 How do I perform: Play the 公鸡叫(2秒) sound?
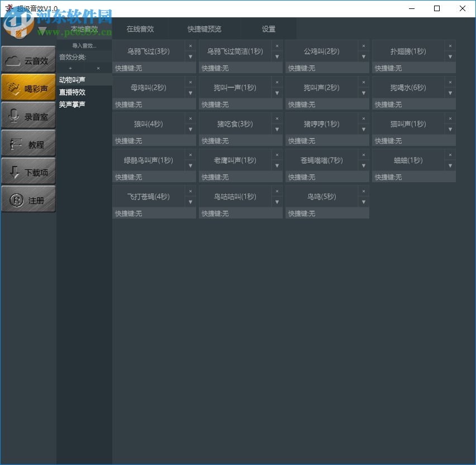coord(321,51)
